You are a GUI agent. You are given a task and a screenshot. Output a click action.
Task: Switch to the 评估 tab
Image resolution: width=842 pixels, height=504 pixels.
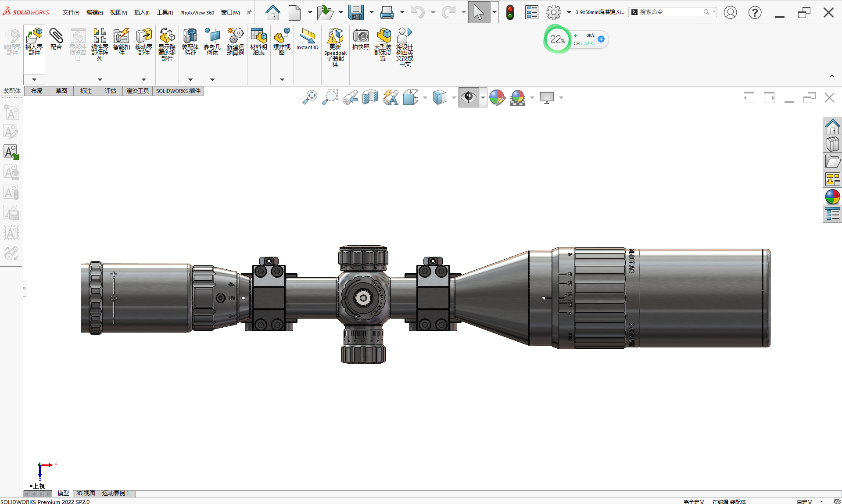click(x=110, y=91)
